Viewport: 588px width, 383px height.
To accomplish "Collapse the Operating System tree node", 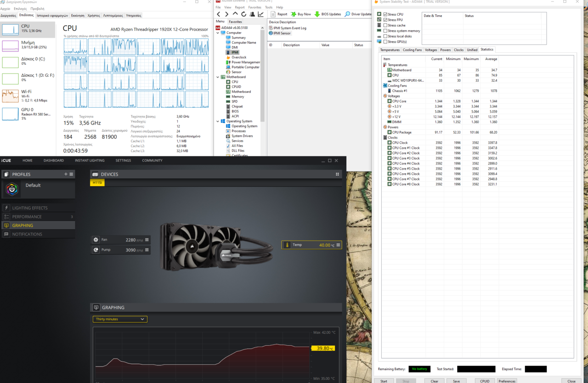I will [x=218, y=121].
